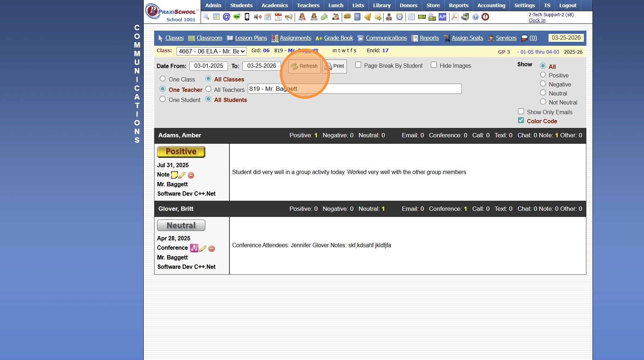Open the calendar icon in toolbar
Screen dimensions: 644x360
[278, 17]
